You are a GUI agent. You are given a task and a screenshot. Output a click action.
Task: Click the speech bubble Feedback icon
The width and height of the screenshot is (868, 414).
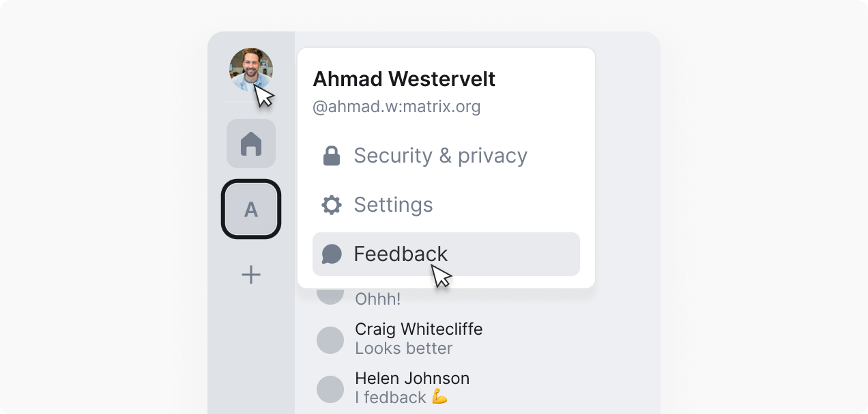pyautogui.click(x=332, y=254)
